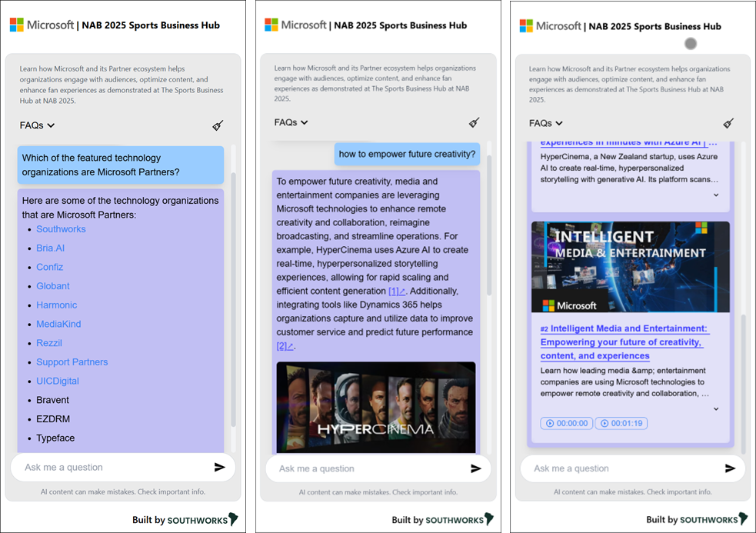
Task: Open #2 Intelligent Media and Entertainment title link
Action: coord(624,342)
